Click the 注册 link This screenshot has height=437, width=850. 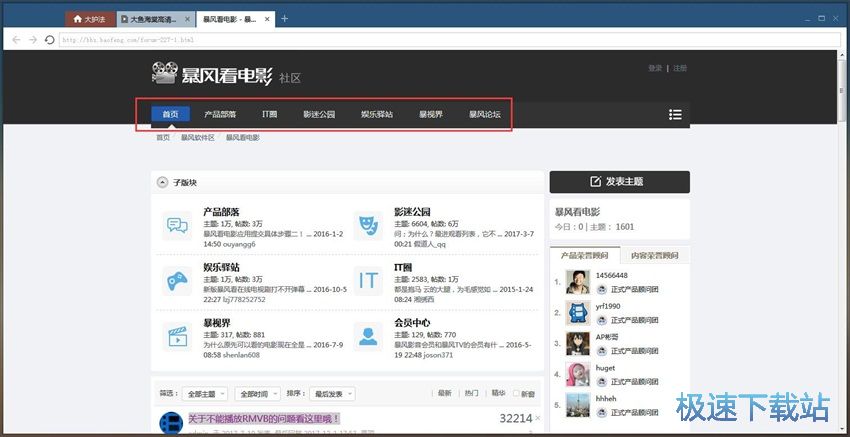click(x=680, y=68)
